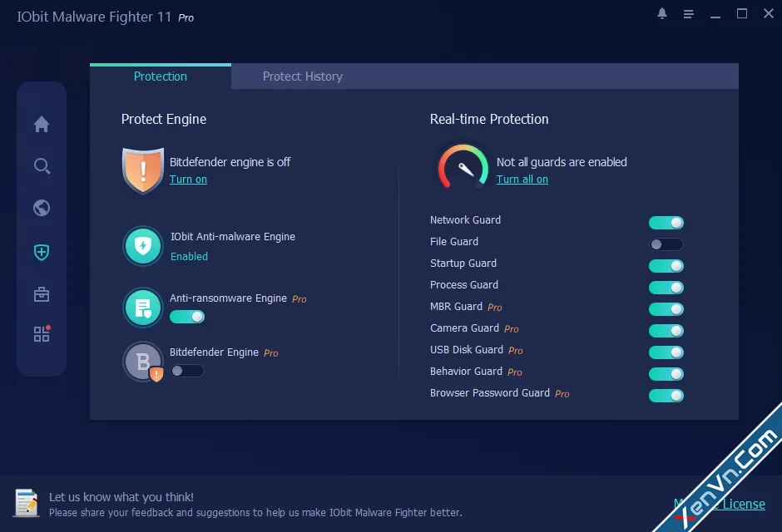Enable the Bitdefender Engine switch
The height and width of the screenshot is (532, 782).
(x=187, y=371)
